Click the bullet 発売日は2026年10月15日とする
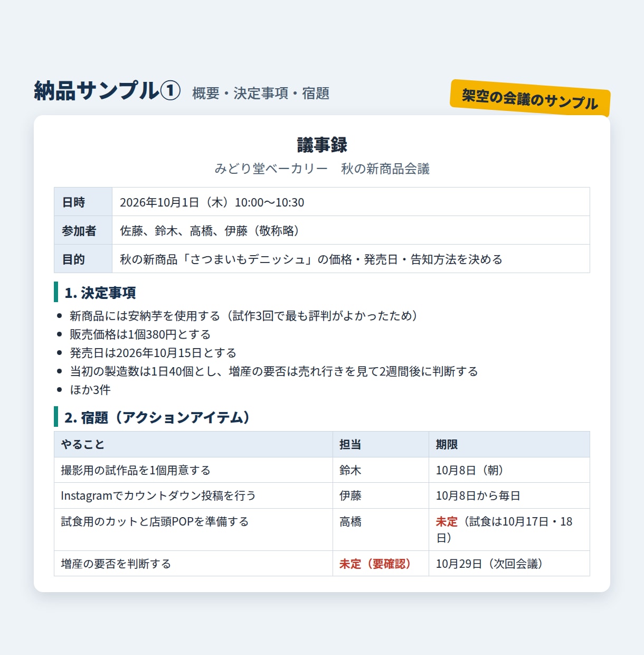This screenshot has height=655, width=644. point(153,353)
